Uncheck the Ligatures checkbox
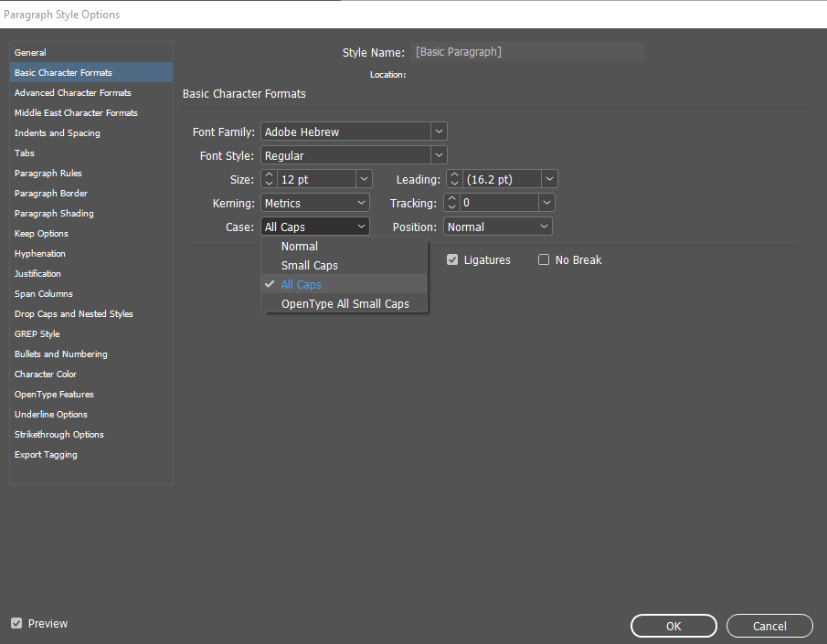 452,259
